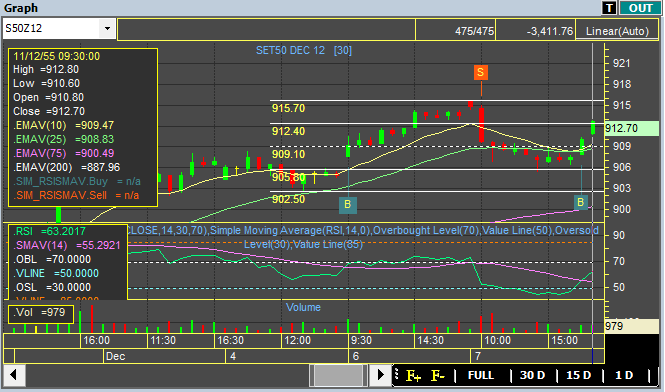Click the black T icon in title bar
The height and width of the screenshot is (392, 665).
(x=609, y=8)
